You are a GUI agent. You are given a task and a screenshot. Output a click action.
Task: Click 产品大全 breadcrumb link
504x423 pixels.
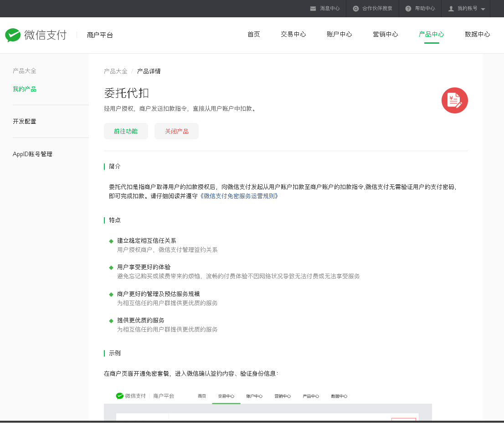coord(116,71)
